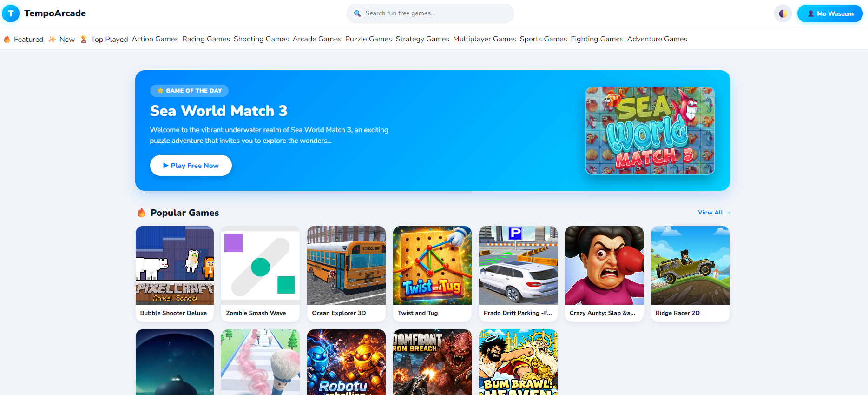The image size is (868, 395).
Task: Go to Adventure Games category
Action: click(x=657, y=39)
